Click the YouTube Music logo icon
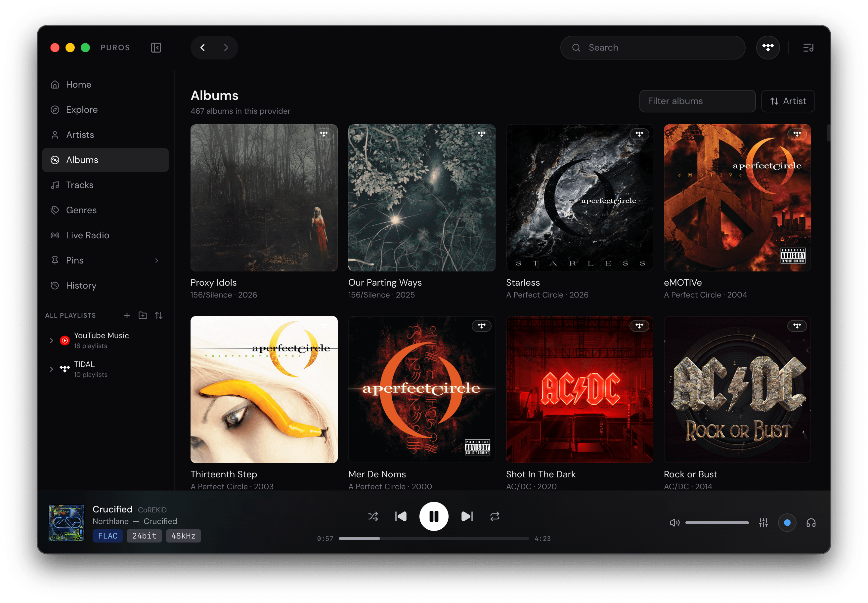Screen dimensions: 868x603 coord(65,341)
